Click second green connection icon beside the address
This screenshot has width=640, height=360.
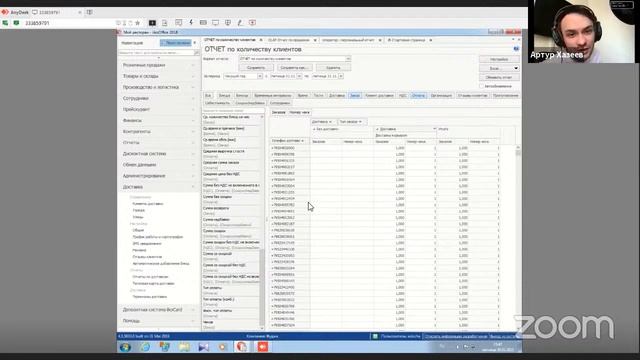pos(16,23)
